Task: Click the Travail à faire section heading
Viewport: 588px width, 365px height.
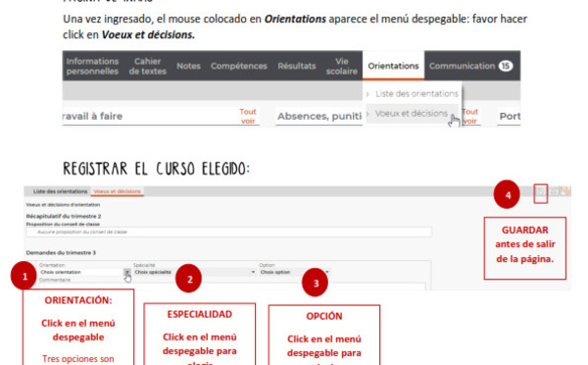Action: coord(93,116)
